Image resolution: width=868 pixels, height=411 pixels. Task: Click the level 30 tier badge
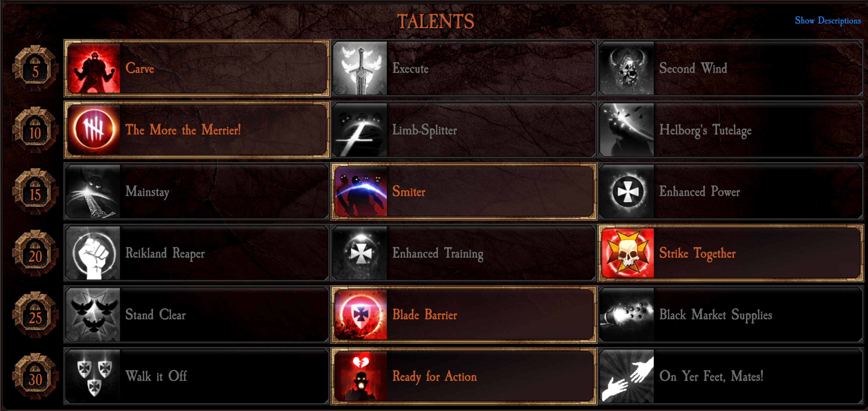point(35,377)
